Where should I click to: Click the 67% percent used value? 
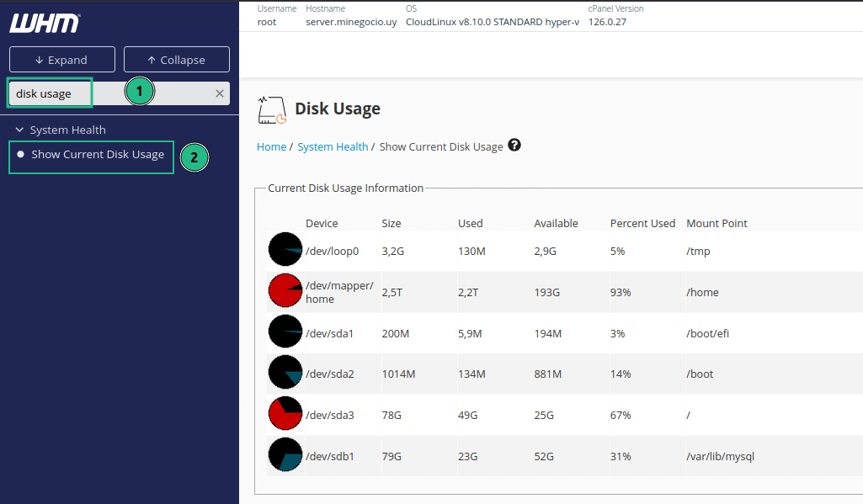pyautogui.click(x=621, y=416)
